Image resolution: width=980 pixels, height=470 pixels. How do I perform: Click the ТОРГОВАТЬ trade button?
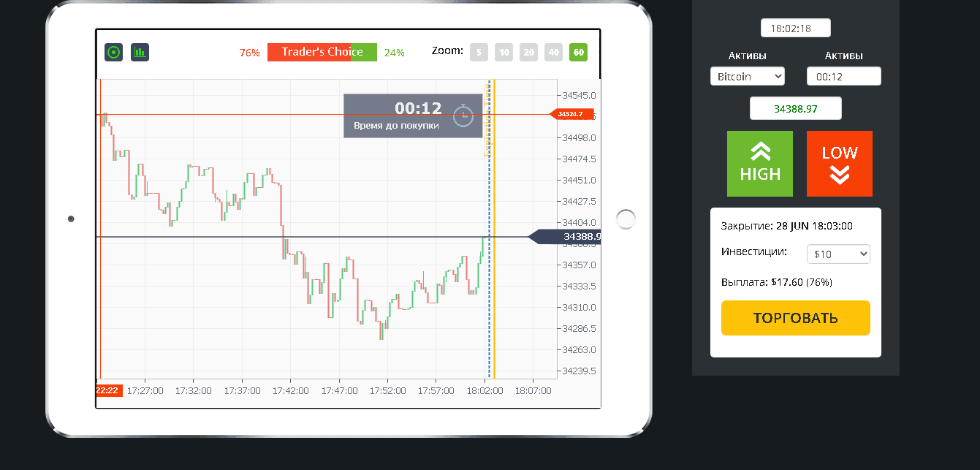pos(795,318)
